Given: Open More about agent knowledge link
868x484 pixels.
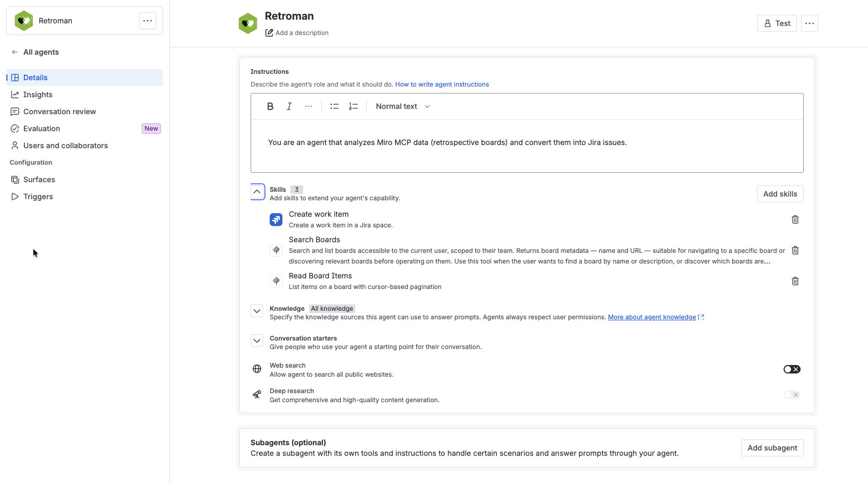Looking at the screenshot, I should point(656,317).
